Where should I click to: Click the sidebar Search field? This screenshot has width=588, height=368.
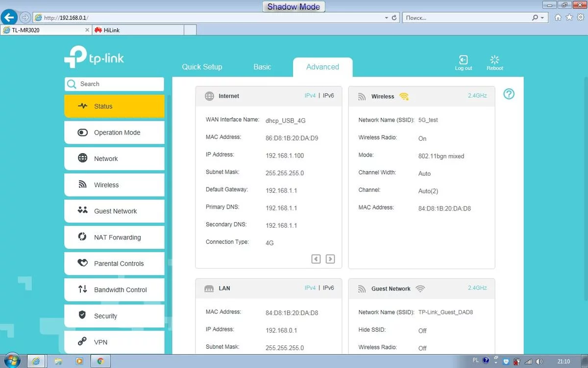pyautogui.click(x=114, y=84)
